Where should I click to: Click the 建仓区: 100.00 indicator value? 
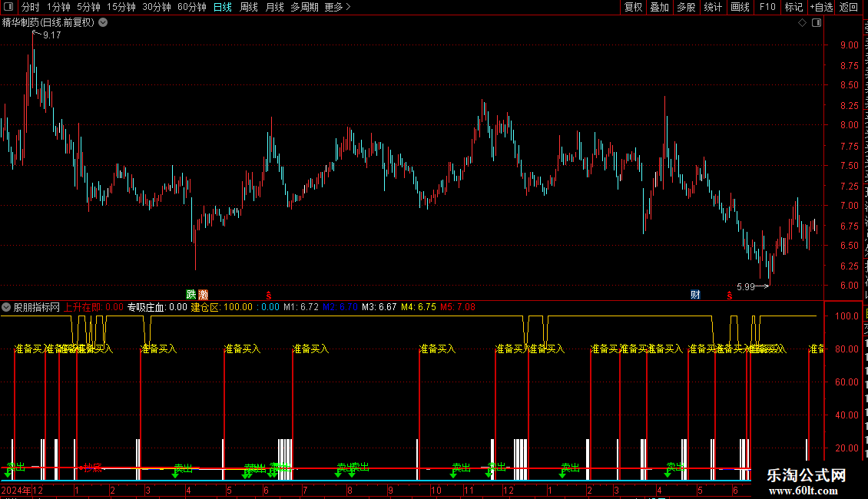point(221,307)
